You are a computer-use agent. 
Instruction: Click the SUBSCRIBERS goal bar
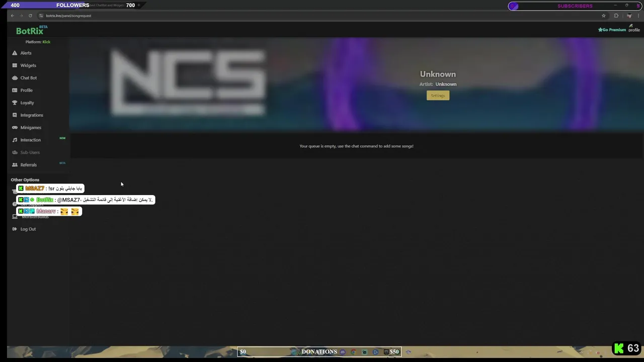(575, 6)
